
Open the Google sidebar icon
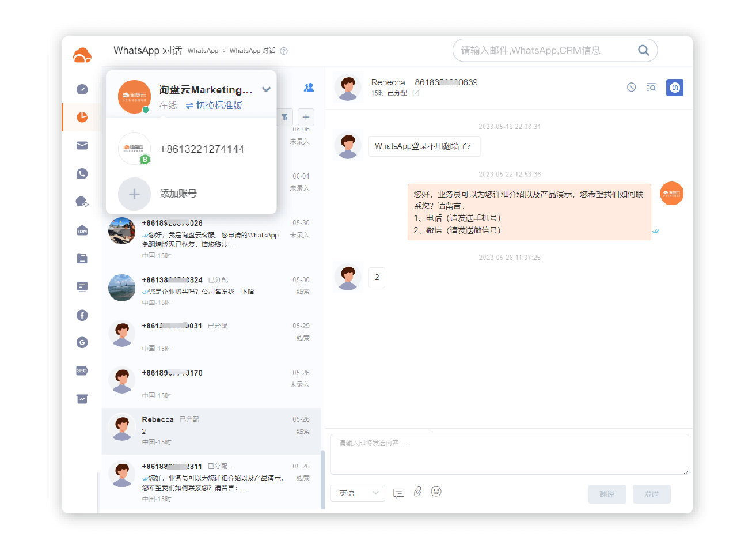point(82,342)
